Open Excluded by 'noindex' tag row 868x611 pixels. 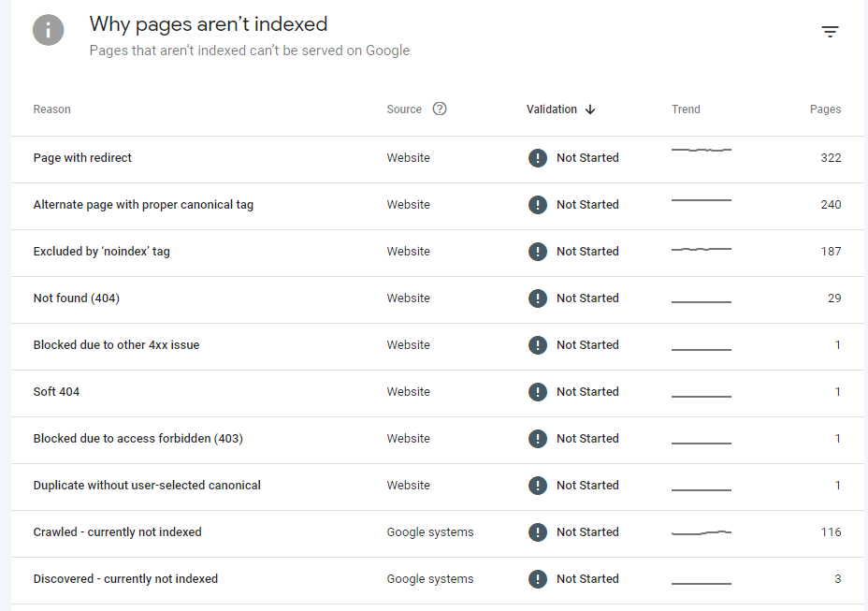coord(101,252)
